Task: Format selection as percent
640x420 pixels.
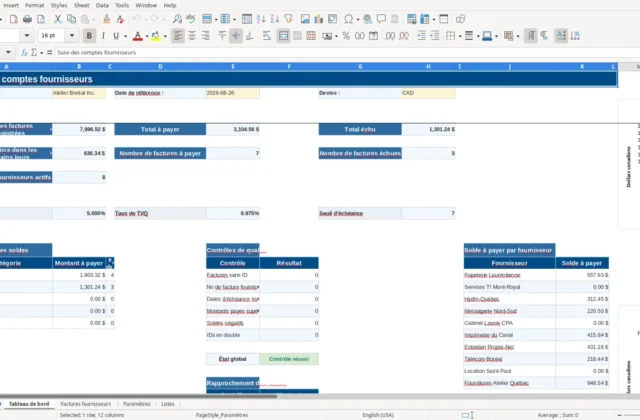Action: point(346,36)
